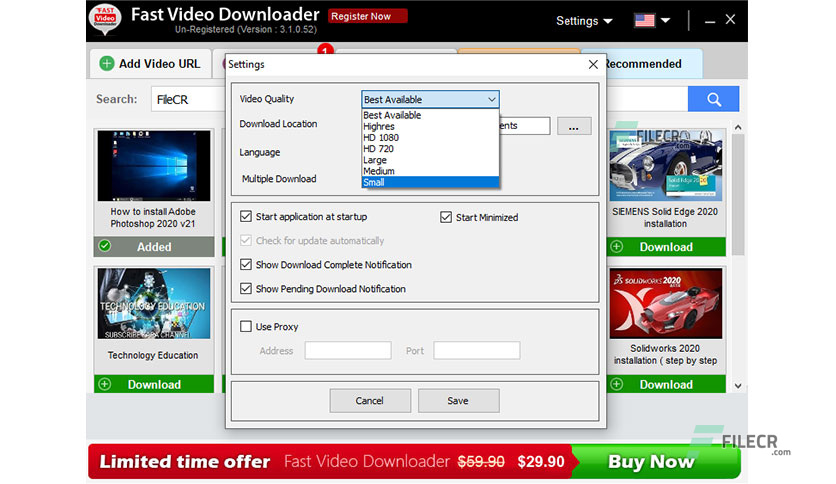This screenshot has width=836, height=484.
Task: Click the Fast Video Downloader logo icon
Action: (x=105, y=20)
